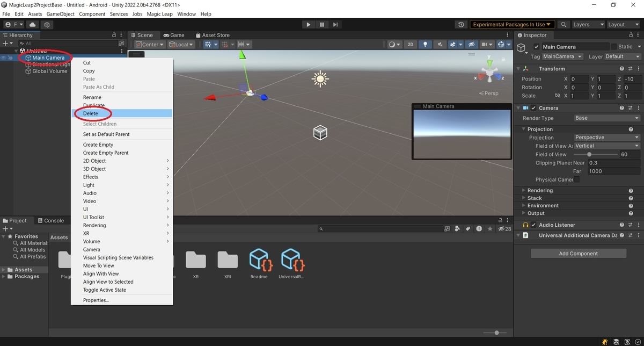Click the Step frame button
The height and width of the screenshot is (346, 644).
(x=335, y=25)
